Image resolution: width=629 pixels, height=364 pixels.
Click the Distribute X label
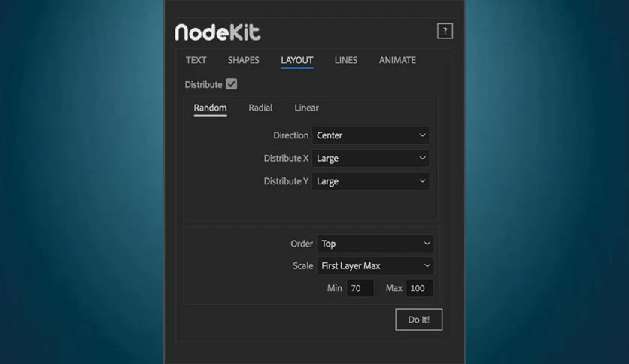pyautogui.click(x=286, y=159)
